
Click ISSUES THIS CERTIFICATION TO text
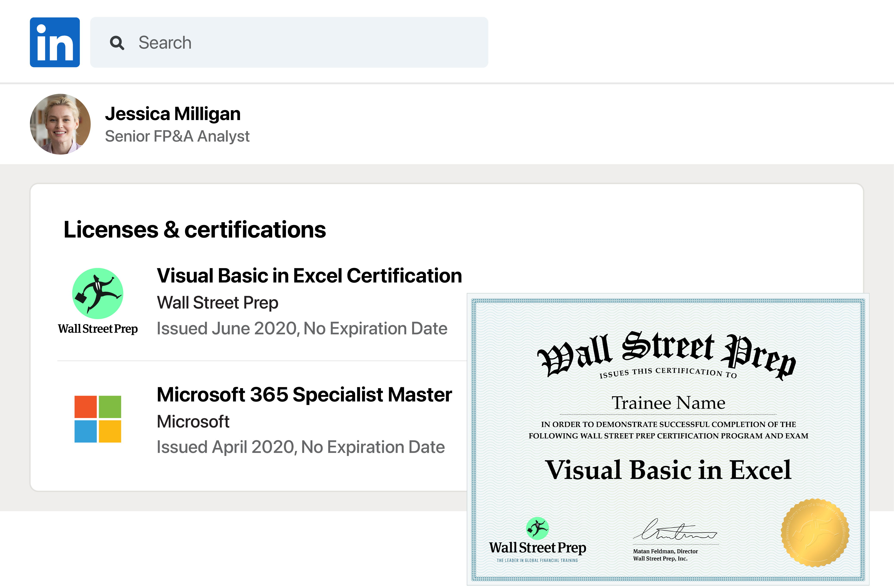pos(668,373)
